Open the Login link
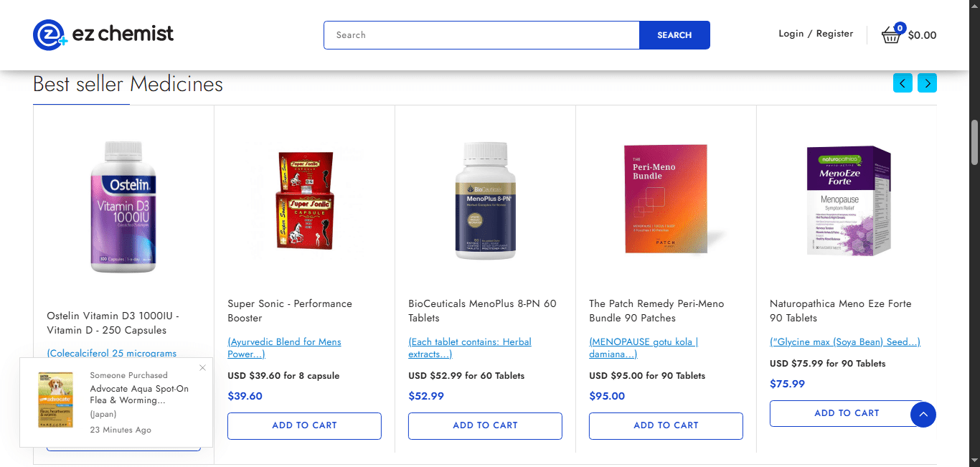The height and width of the screenshot is (467, 980). click(x=791, y=34)
